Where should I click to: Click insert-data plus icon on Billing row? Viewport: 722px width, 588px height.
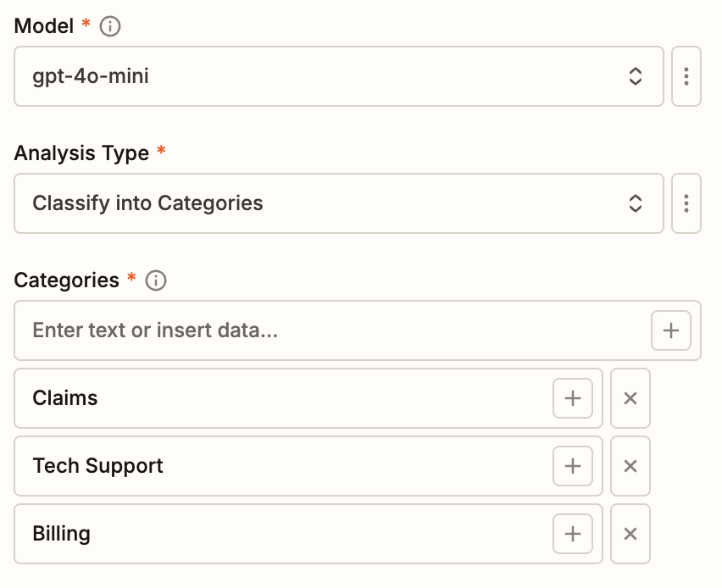(x=573, y=534)
